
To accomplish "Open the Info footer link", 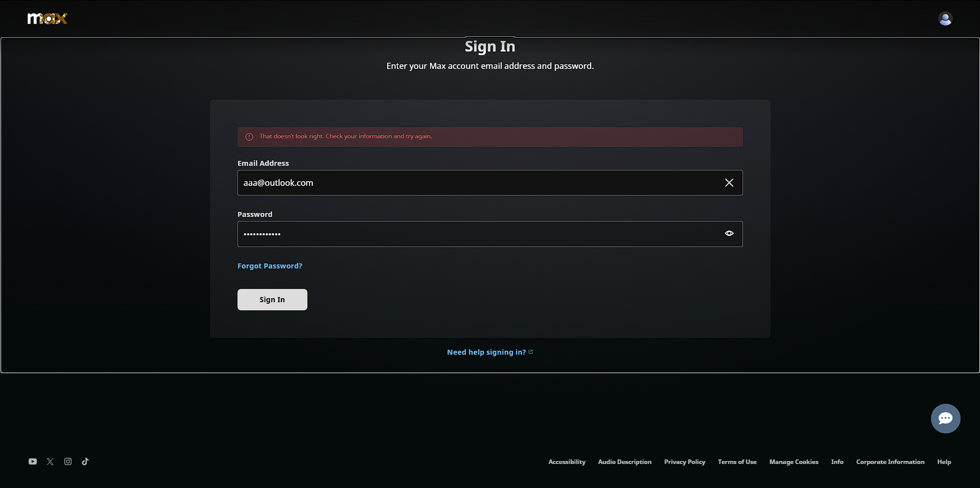I will click(837, 462).
